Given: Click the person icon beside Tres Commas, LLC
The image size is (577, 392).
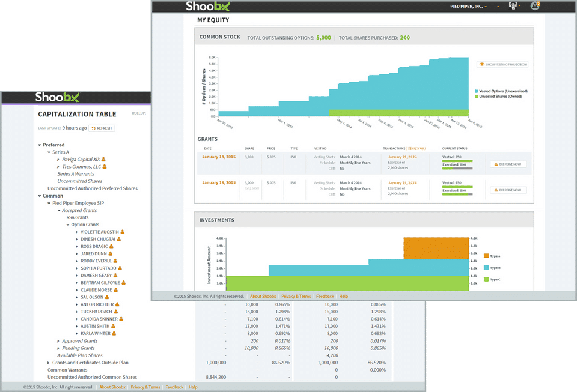Looking at the screenshot, I should [x=105, y=167].
